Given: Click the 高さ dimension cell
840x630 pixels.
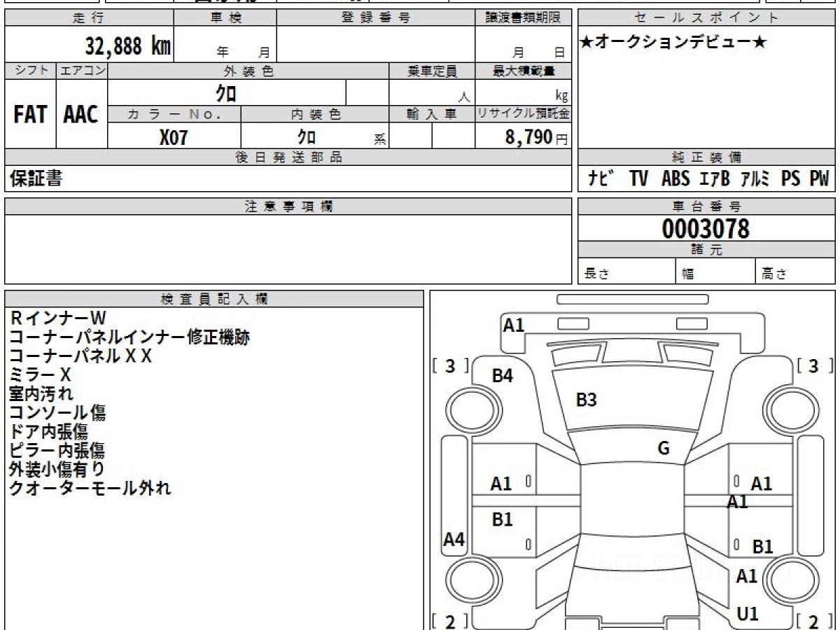Looking at the screenshot, I should [x=795, y=272].
